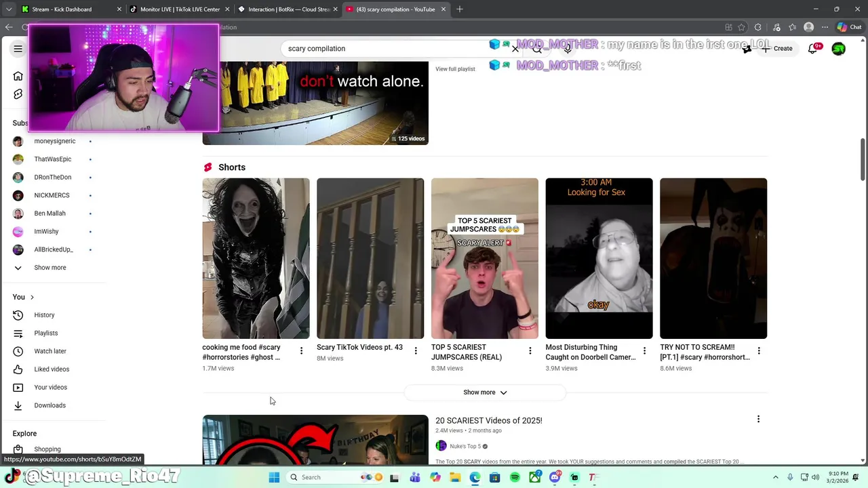Image resolution: width=868 pixels, height=488 pixels.
Task: Open the browser profile icon
Action: pos(808,27)
